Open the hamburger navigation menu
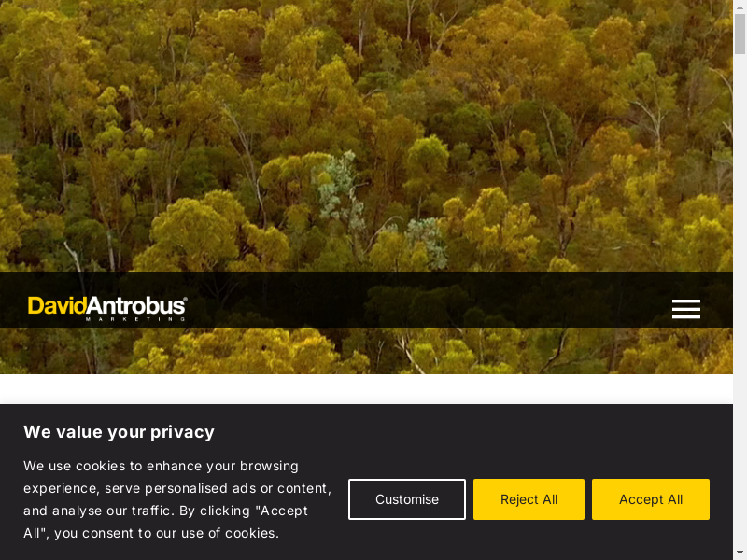This screenshot has width=747, height=560. pyautogui.click(x=685, y=309)
